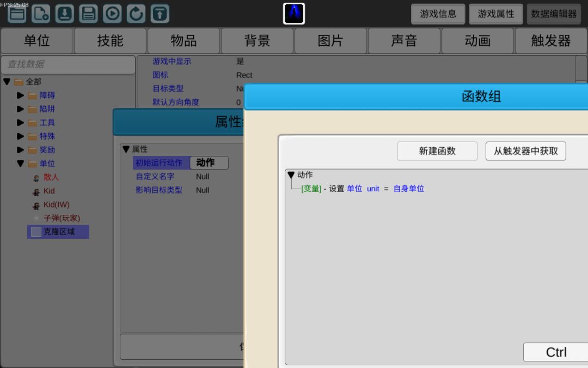Click the upload/export icon

[x=160, y=14]
